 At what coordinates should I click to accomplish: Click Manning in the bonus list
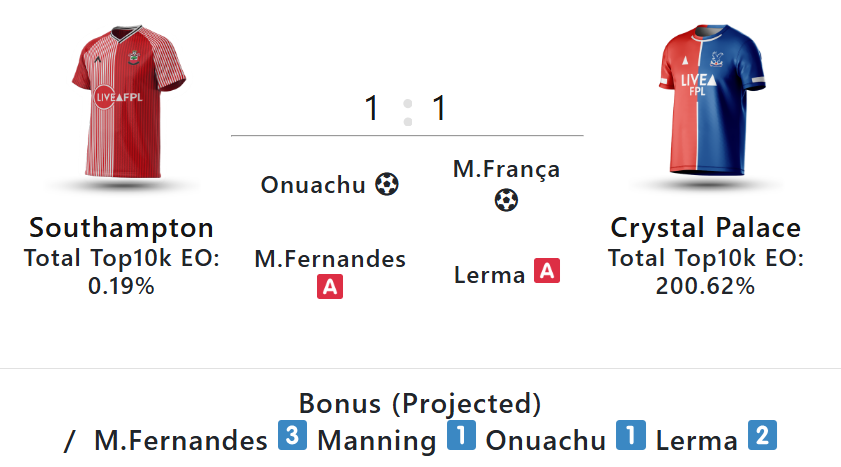377,440
